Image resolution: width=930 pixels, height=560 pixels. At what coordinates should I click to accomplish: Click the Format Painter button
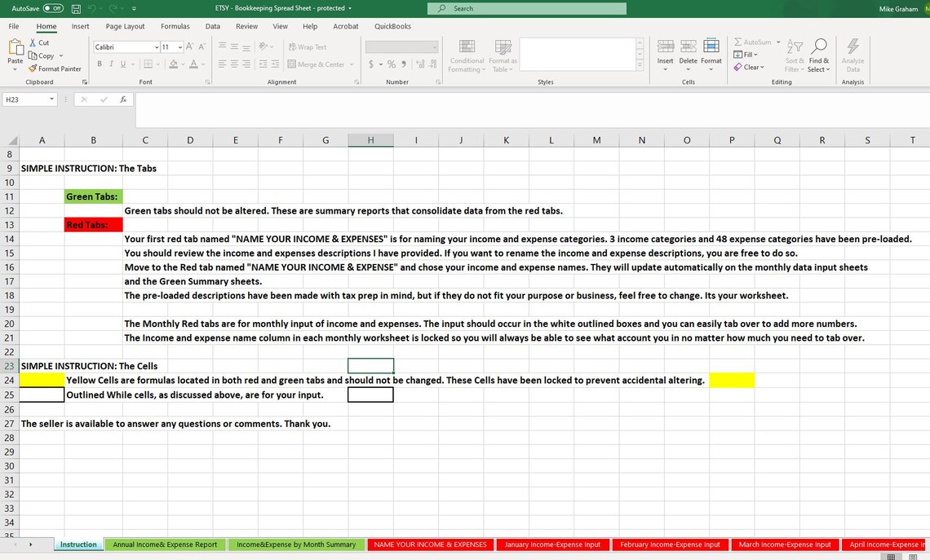click(55, 68)
